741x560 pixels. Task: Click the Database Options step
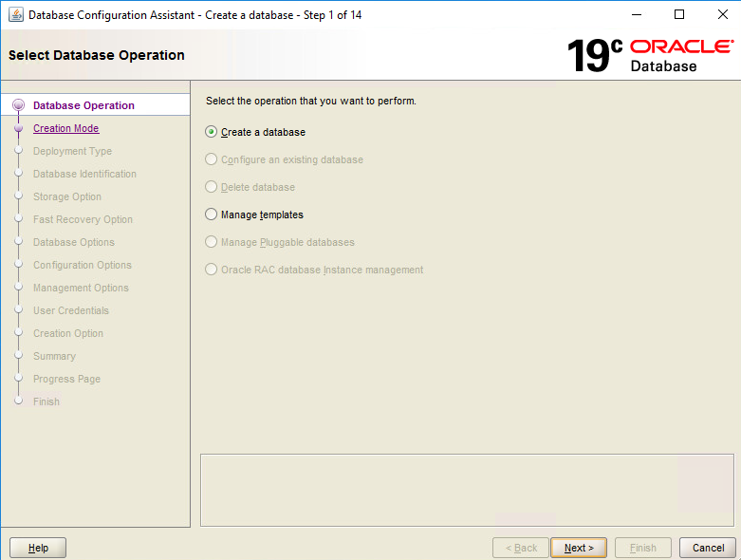point(74,242)
